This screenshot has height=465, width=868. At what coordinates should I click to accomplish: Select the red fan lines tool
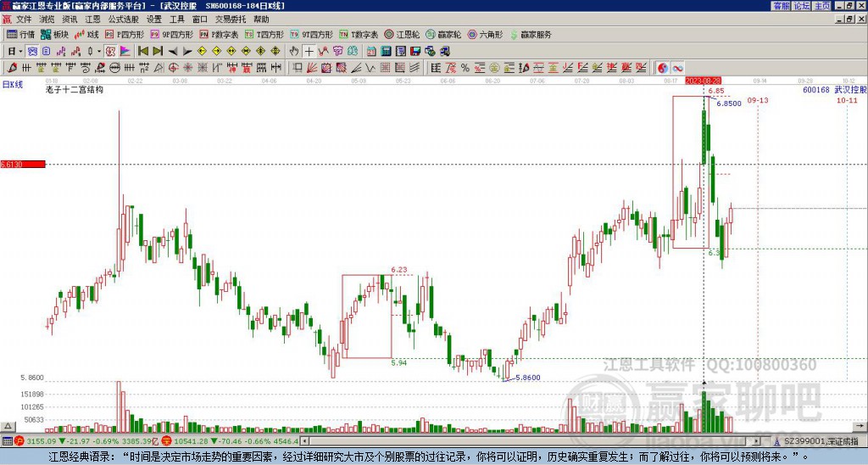tap(311, 68)
